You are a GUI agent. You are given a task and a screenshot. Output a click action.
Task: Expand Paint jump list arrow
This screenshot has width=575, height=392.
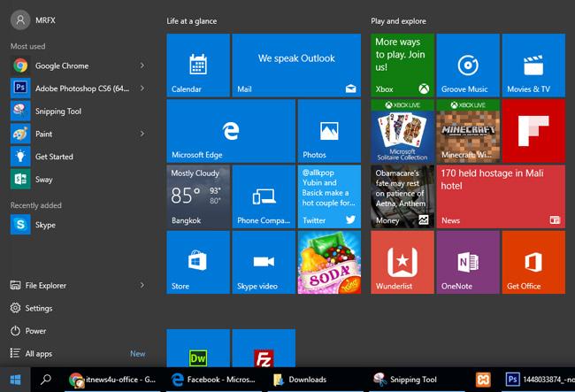click(142, 134)
